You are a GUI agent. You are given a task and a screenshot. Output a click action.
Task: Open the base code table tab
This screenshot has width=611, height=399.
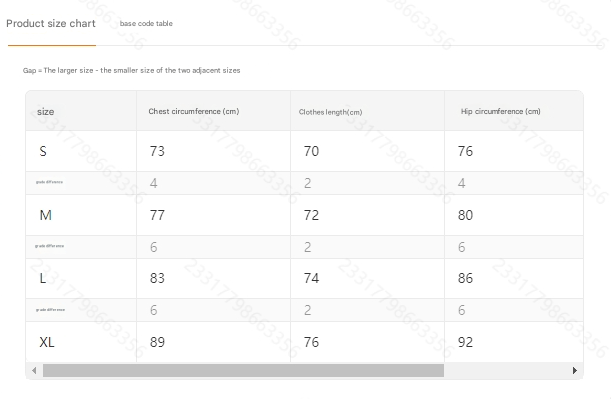click(146, 23)
